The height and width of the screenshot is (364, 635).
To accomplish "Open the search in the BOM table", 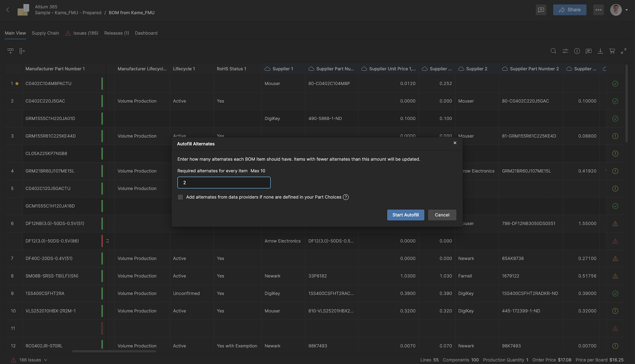I will click(553, 51).
